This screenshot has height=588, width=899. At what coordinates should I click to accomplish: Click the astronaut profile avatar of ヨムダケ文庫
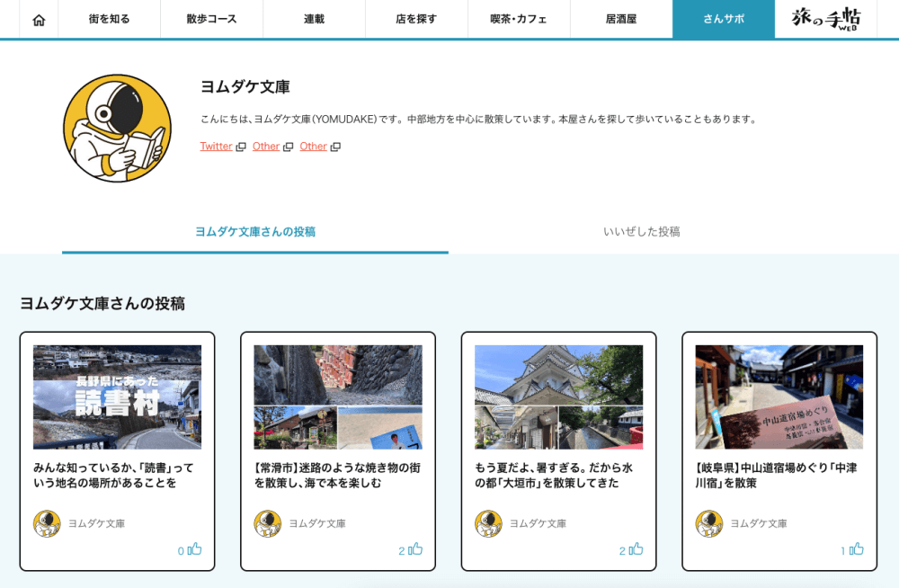[x=117, y=129]
